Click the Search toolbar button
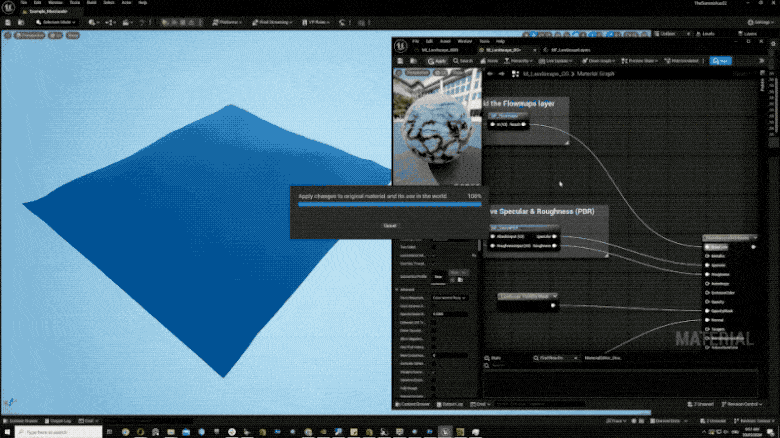This screenshot has width=780, height=438. click(x=464, y=61)
